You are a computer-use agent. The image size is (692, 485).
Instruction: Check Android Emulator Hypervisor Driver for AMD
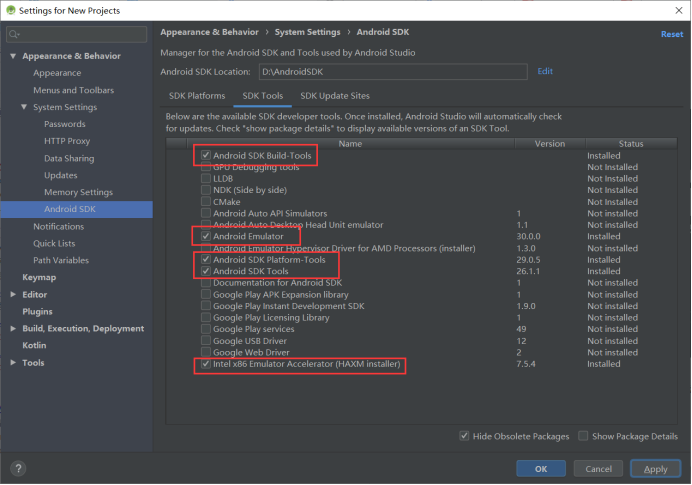point(206,248)
